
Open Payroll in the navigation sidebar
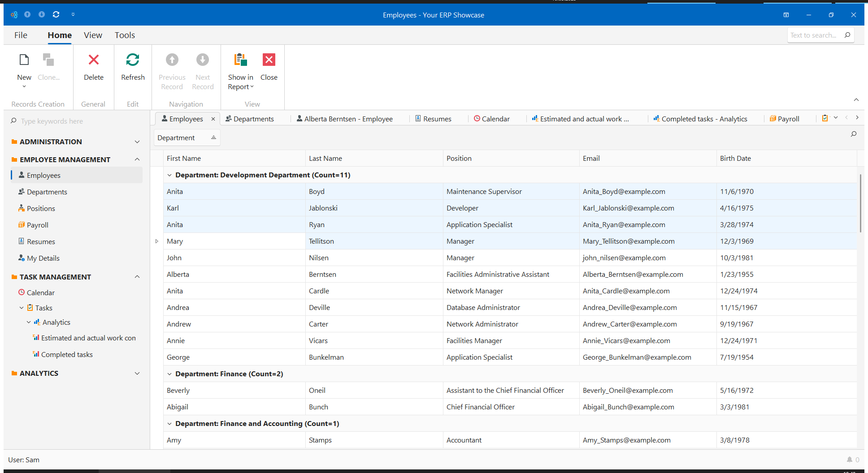(x=37, y=225)
